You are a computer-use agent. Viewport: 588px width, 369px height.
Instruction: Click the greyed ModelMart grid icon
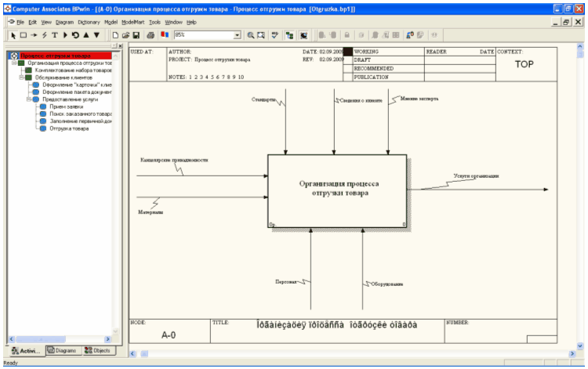pyautogui.click(x=396, y=35)
